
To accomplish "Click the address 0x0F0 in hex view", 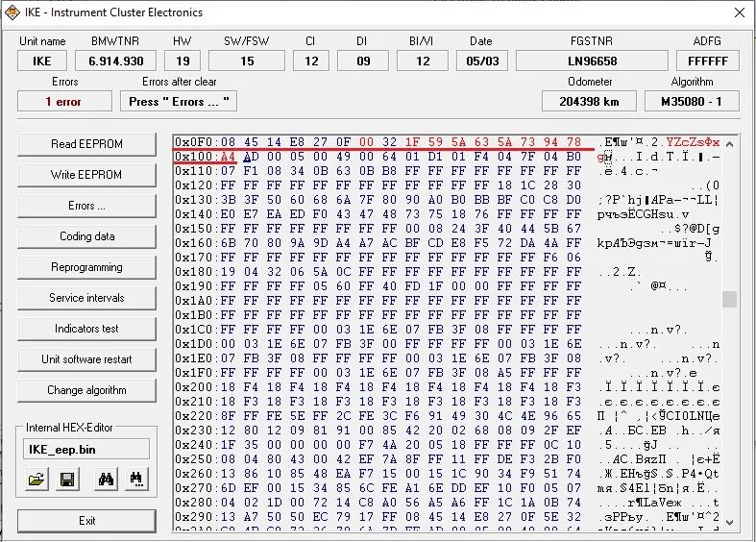I will point(195,142).
